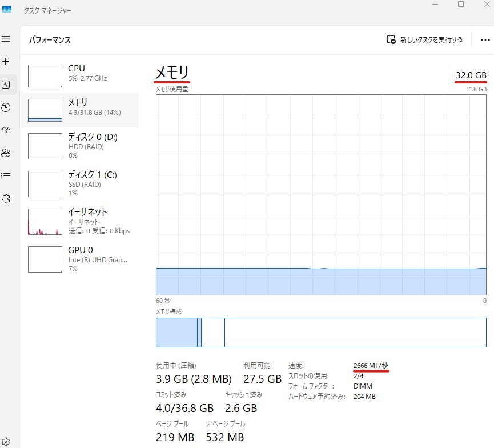This screenshot has height=448, width=494.
Task: Open the Services puzzle-piece icon
Action: click(x=6, y=199)
